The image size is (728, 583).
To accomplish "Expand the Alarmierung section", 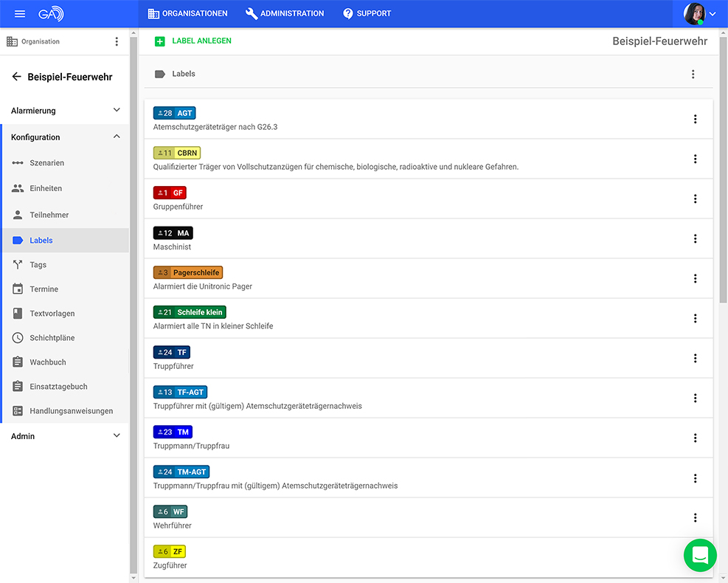I will click(x=117, y=111).
